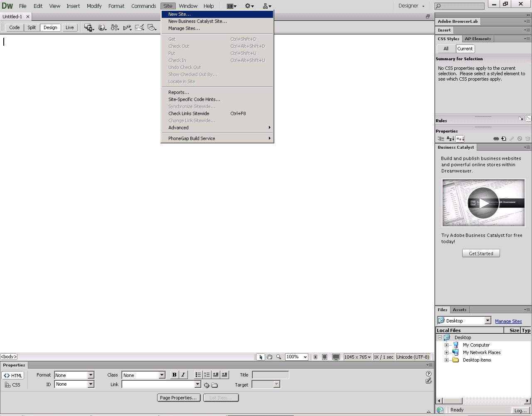Click the tablet size icon in status bar
The image size is (532, 416).
(325, 357)
